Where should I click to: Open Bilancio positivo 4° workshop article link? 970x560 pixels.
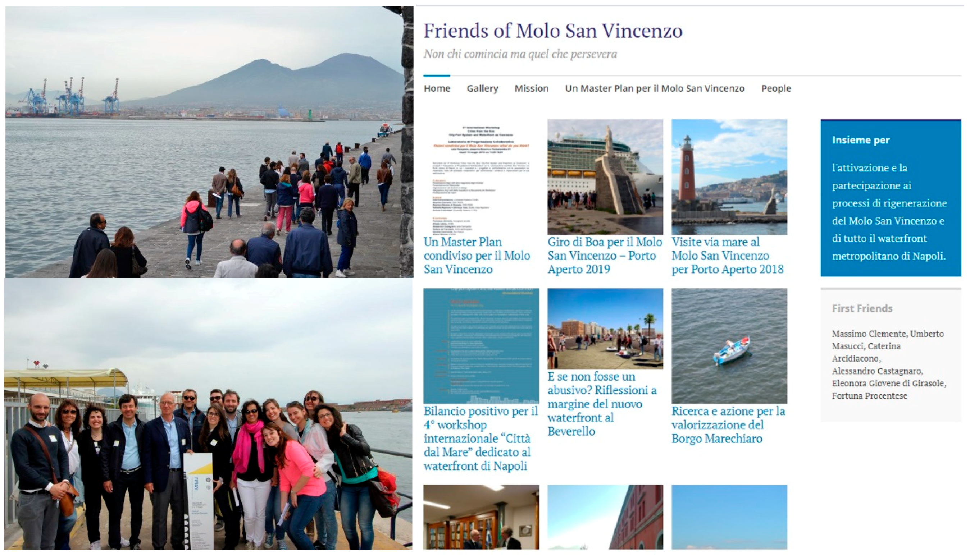(x=481, y=438)
